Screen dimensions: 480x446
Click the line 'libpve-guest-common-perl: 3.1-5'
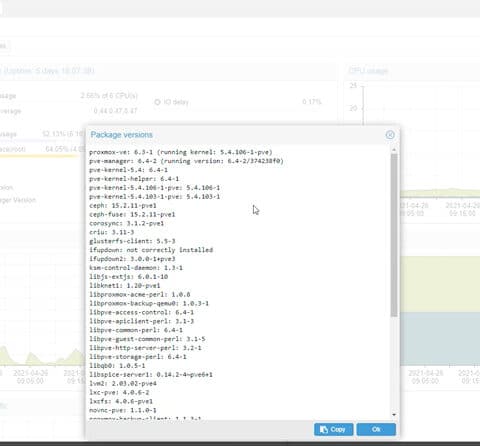click(147, 339)
